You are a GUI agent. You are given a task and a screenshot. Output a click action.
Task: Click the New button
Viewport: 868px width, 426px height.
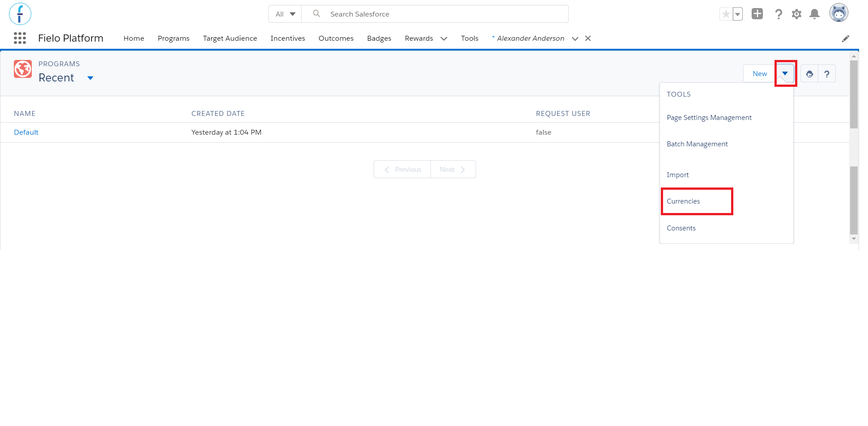[x=760, y=74]
